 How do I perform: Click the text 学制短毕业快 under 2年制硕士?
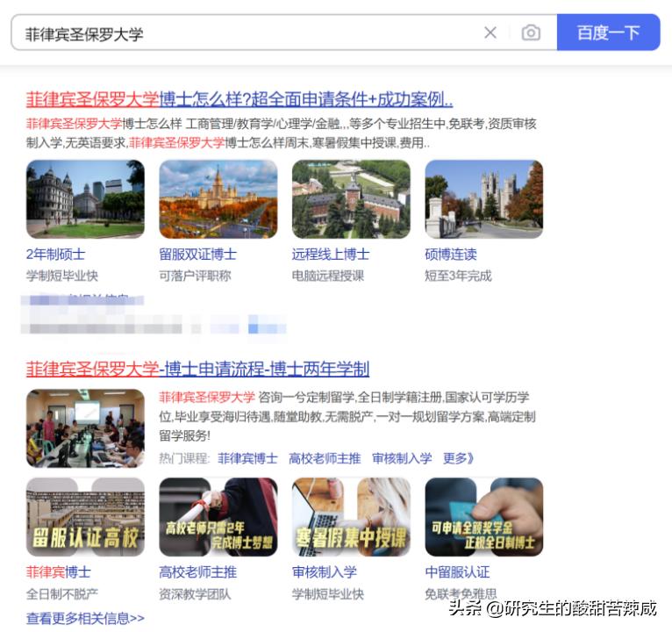62,276
